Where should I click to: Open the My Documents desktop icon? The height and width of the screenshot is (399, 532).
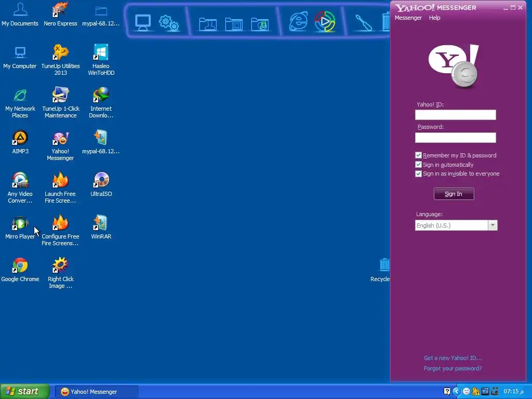(x=20, y=15)
